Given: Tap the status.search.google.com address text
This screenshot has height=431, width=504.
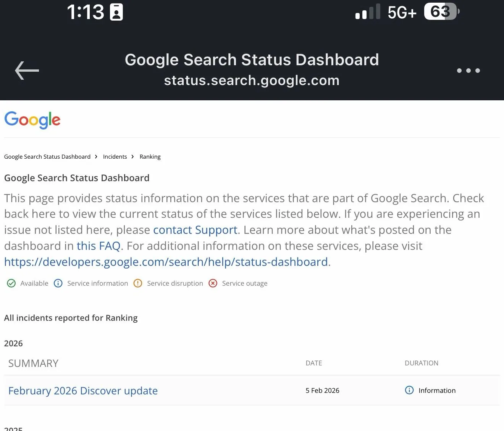Looking at the screenshot, I should coord(252,80).
